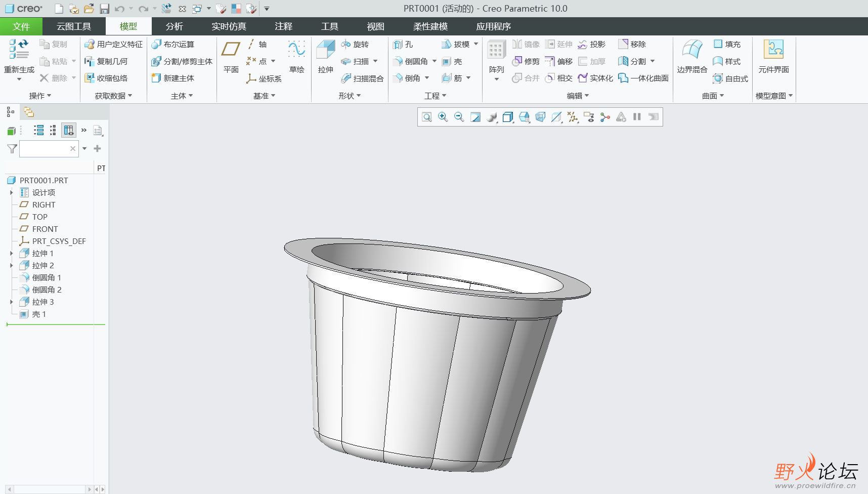
Task: Switch to the 应用程序 tab
Action: [493, 26]
